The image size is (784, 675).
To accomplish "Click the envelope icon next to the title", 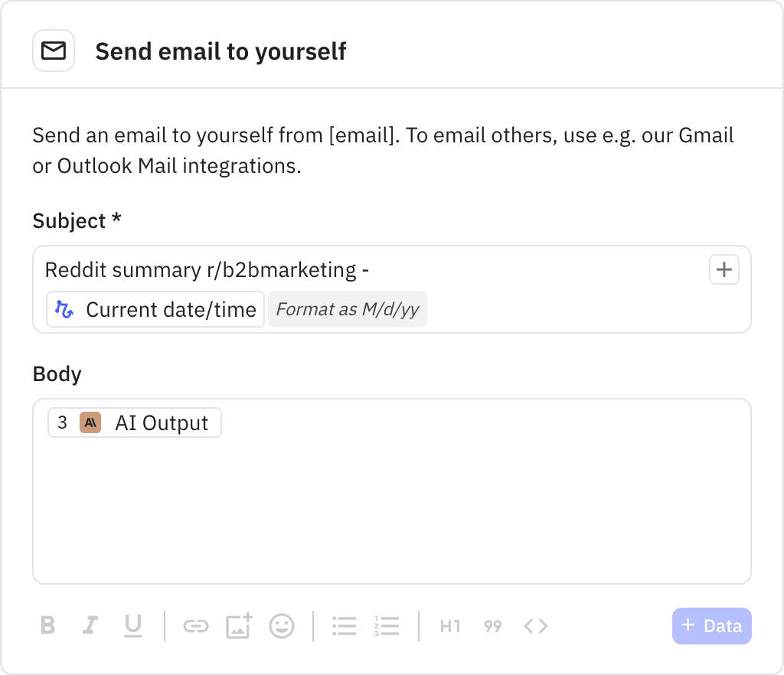I will click(54, 50).
